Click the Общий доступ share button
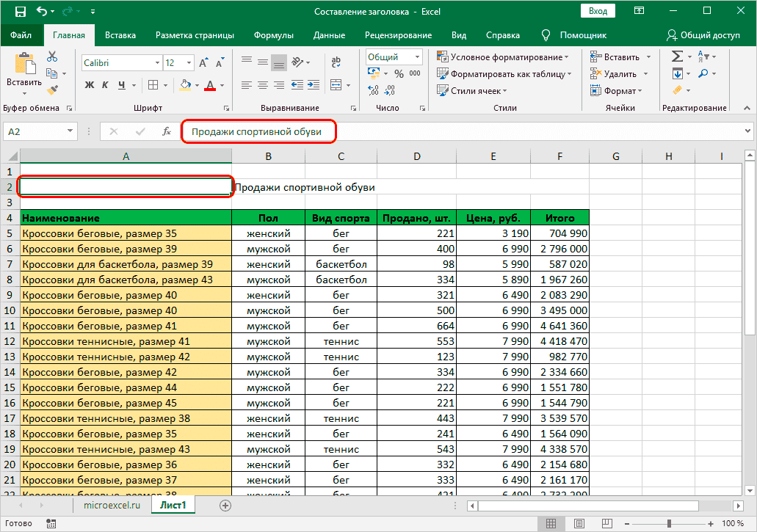Viewport: 757px width, 532px height. click(x=703, y=34)
